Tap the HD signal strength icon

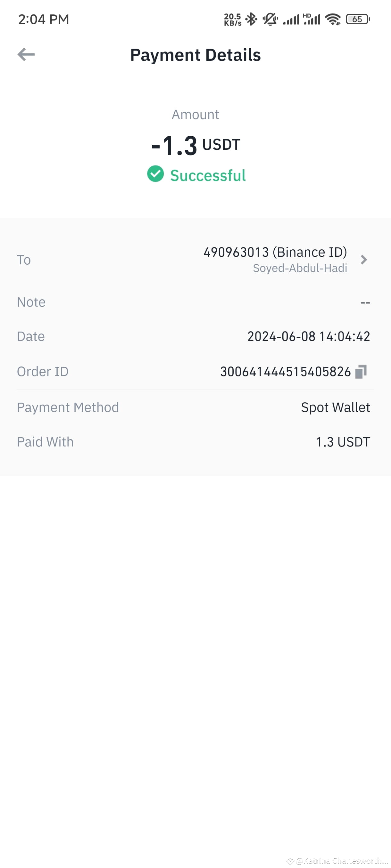312,19
